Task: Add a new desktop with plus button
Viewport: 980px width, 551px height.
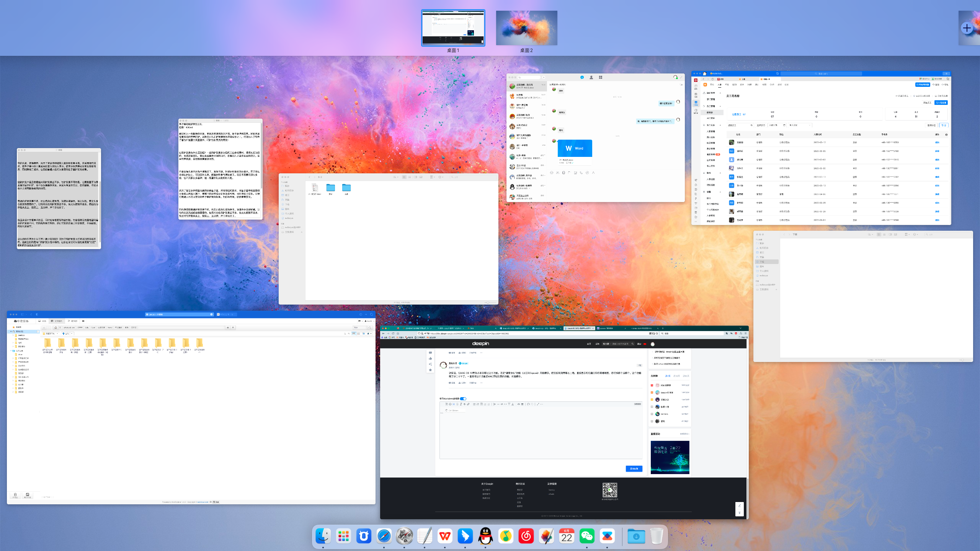Action: tap(967, 28)
